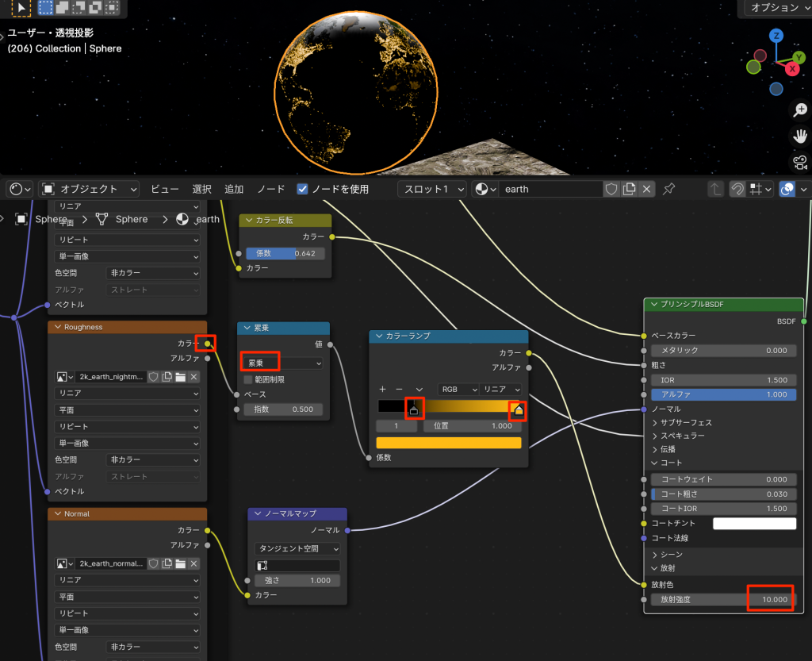The width and height of the screenshot is (812, 661).
Task: Click the pan view hand icon
Action: pyautogui.click(x=799, y=136)
